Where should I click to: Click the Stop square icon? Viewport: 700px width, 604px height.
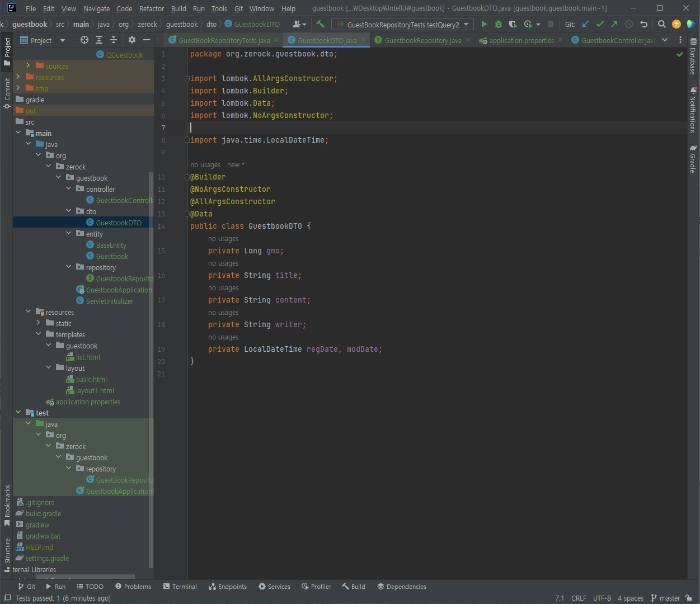(551, 24)
